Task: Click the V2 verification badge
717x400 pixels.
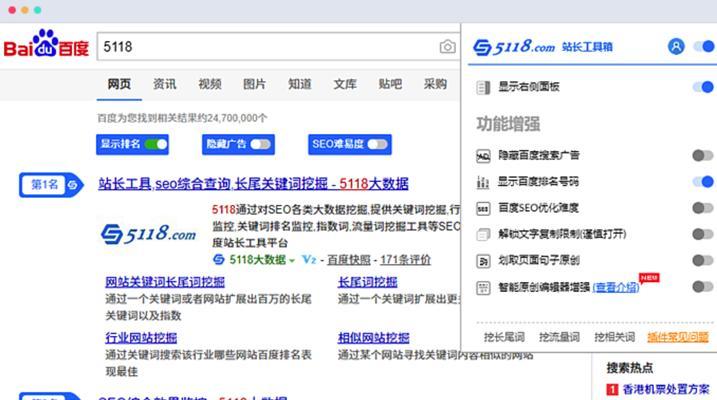Action: point(309,260)
